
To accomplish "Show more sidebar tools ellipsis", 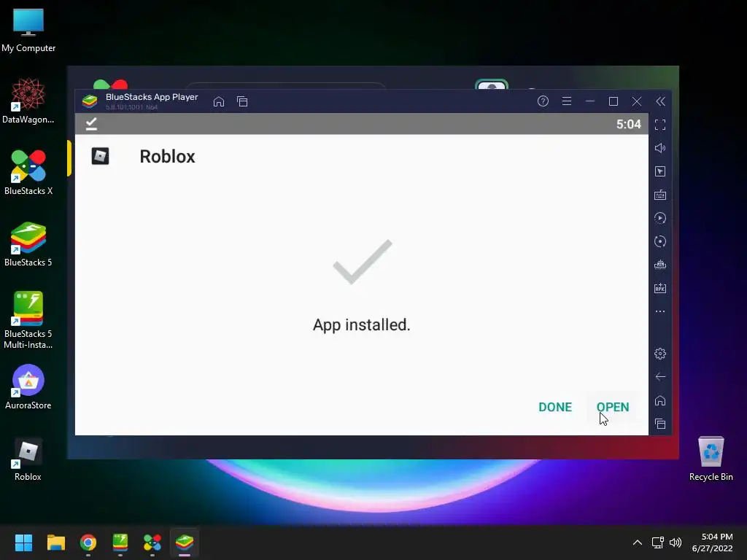I will (x=660, y=311).
